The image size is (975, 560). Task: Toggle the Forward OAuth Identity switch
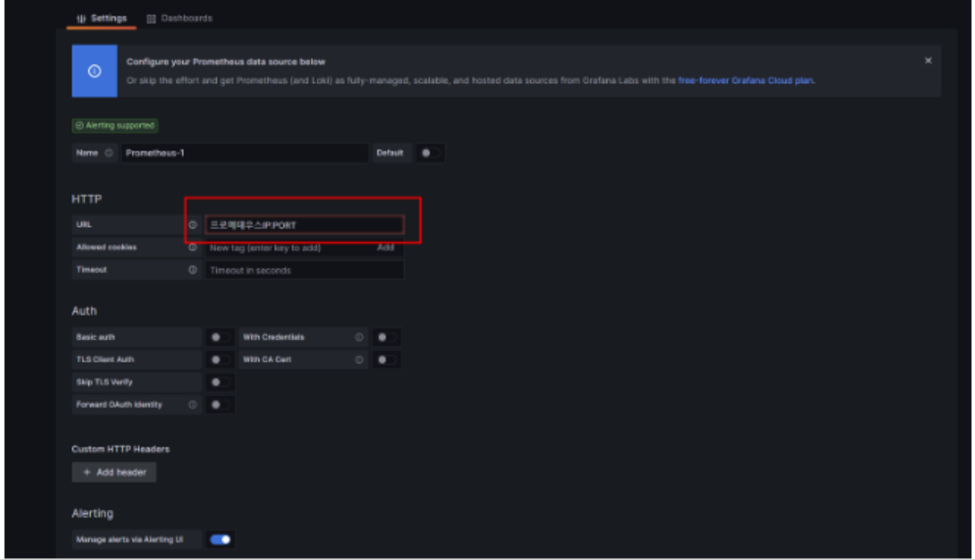219,405
